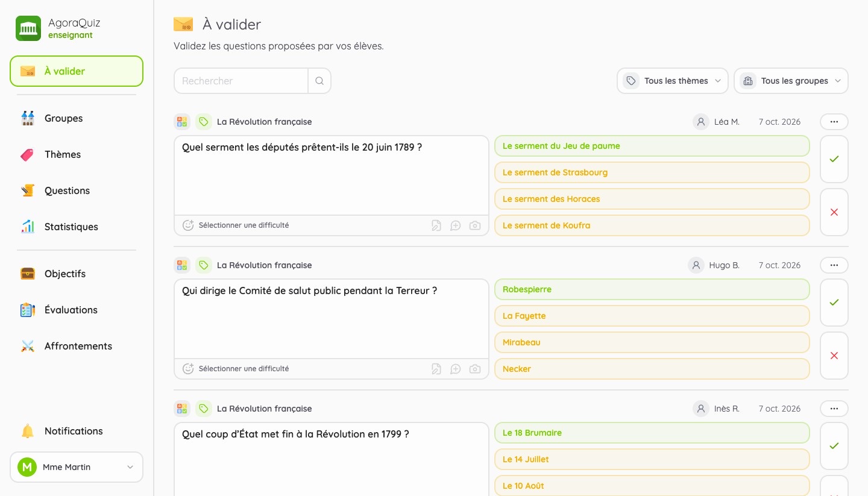Open the Tous les groupes dropdown
Screen dimensions: 868x496
pos(791,81)
